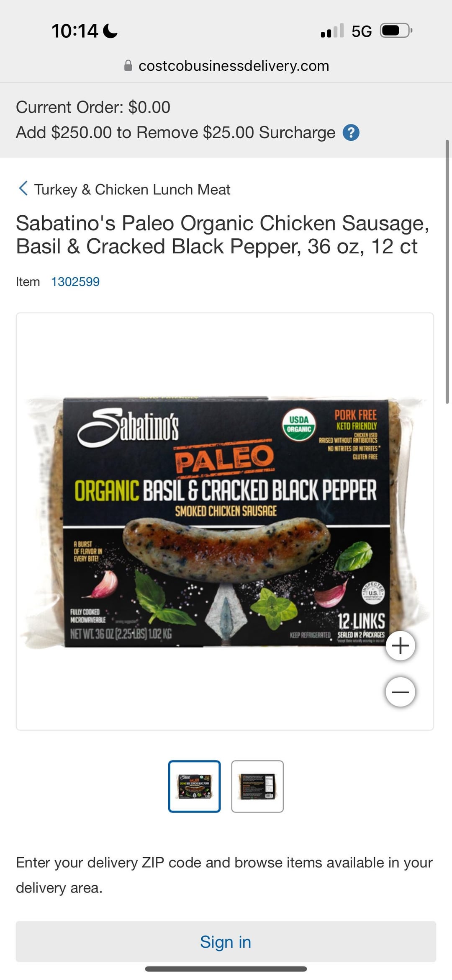
Task: Tap the product title heading
Action: pos(223,235)
